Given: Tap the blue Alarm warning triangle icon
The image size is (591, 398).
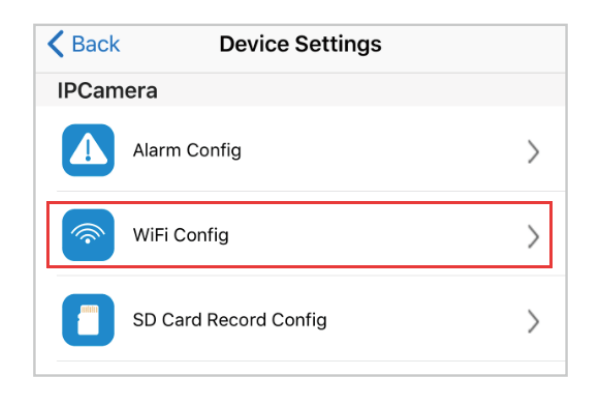Looking at the screenshot, I should 88,150.
